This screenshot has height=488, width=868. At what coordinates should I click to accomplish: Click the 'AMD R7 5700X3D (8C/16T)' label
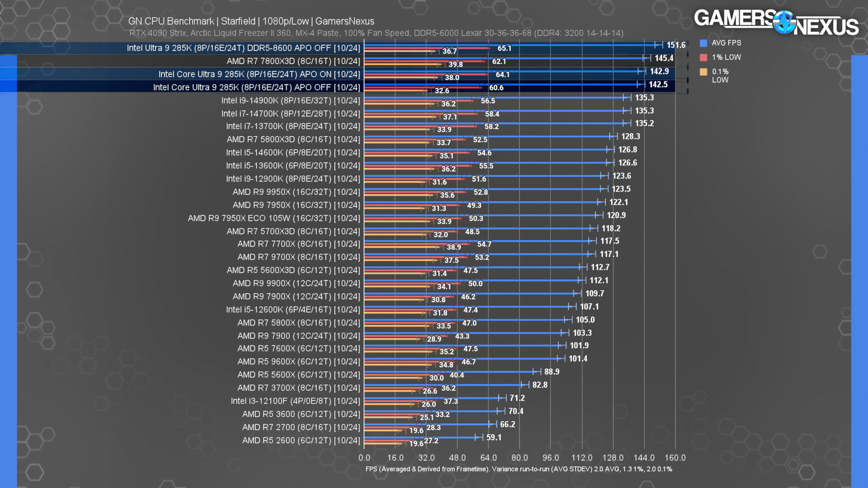(293, 231)
